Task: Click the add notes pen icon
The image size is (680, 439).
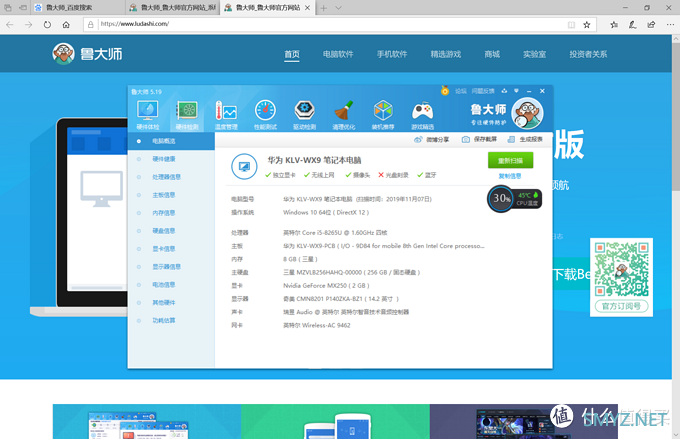Action: coord(632,25)
